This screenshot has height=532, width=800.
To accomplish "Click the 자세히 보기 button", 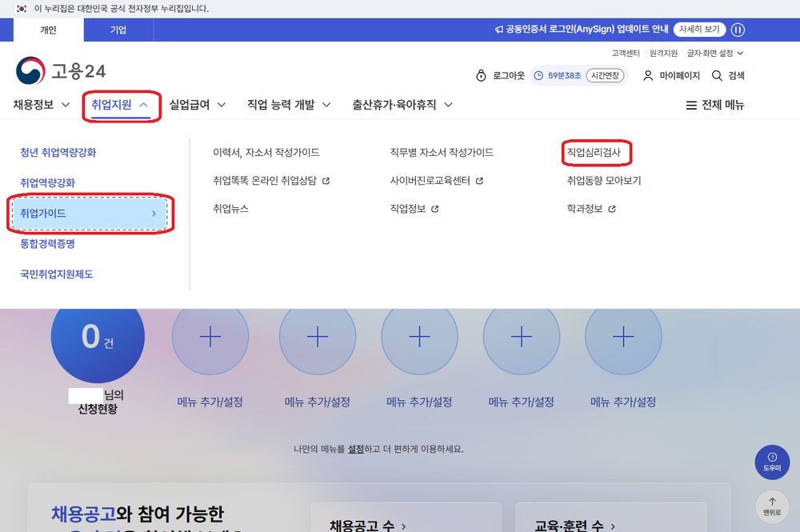I will (x=699, y=30).
